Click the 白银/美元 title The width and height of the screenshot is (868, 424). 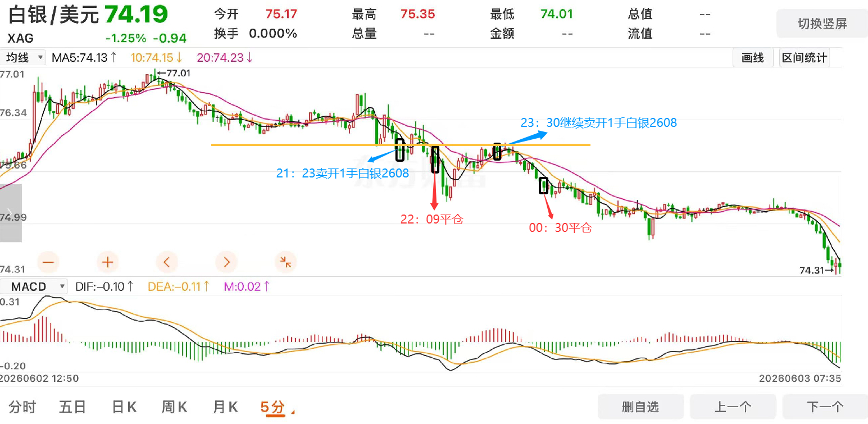(x=53, y=15)
